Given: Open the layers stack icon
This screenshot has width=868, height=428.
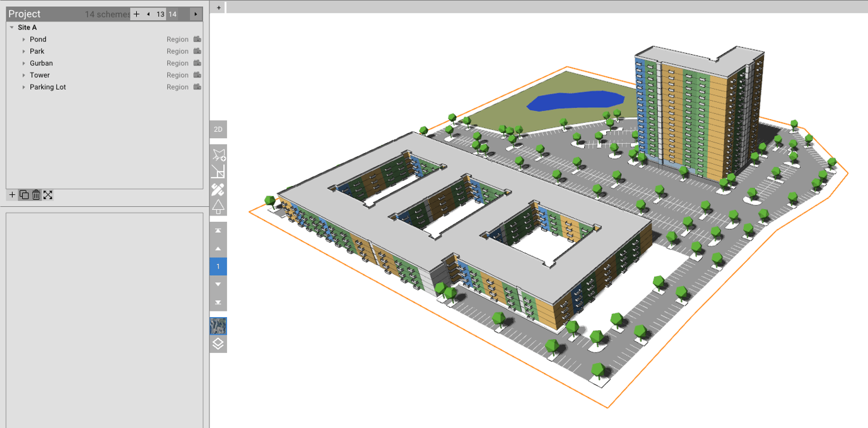Looking at the screenshot, I should [218, 344].
